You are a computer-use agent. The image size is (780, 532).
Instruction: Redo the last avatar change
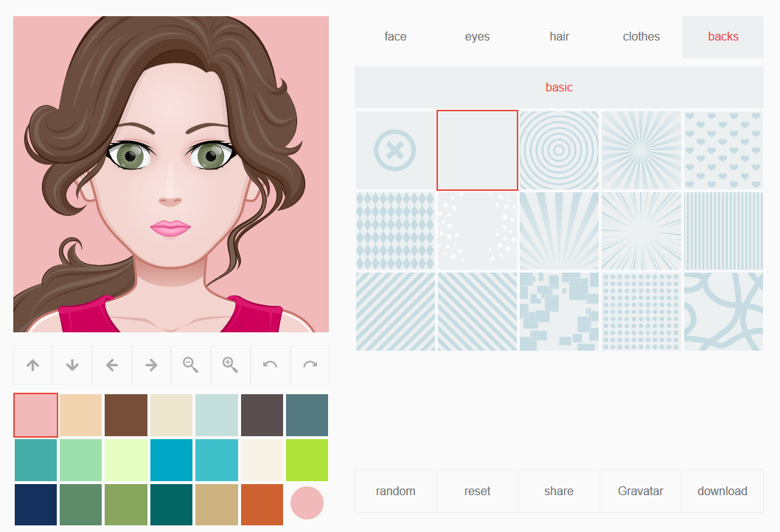pos(309,365)
